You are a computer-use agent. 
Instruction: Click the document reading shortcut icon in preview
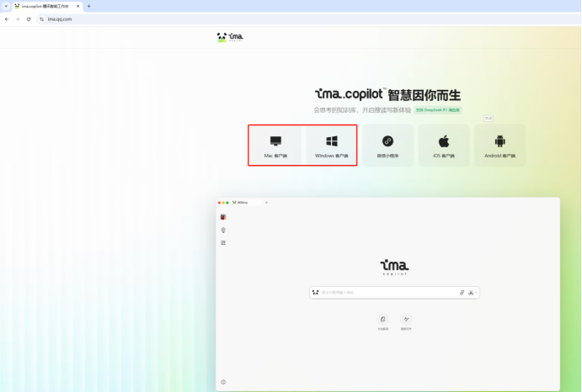(x=382, y=320)
